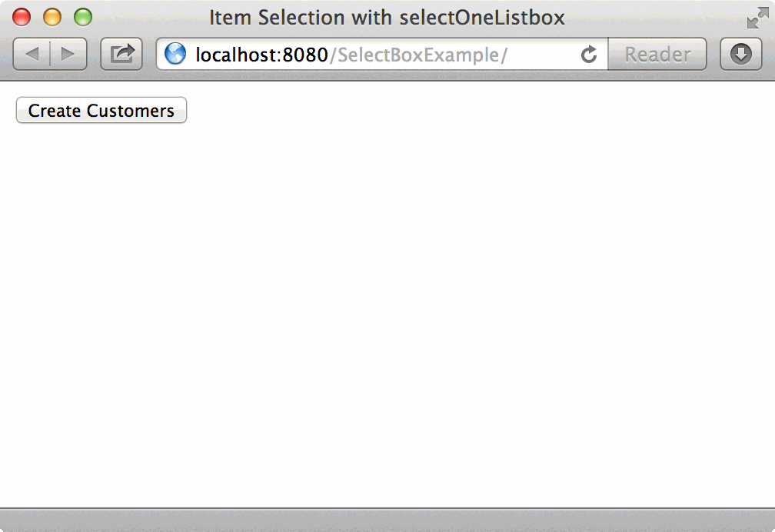Reload the page with the refresh arrow
The width and height of the screenshot is (775, 532).
click(x=589, y=54)
